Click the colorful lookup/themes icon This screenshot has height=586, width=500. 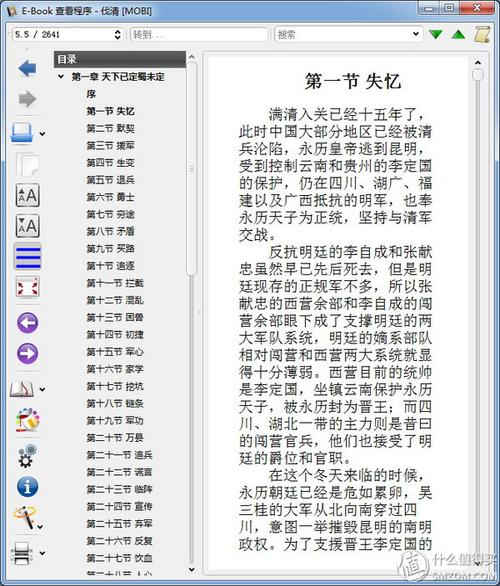click(x=27, y=419)
